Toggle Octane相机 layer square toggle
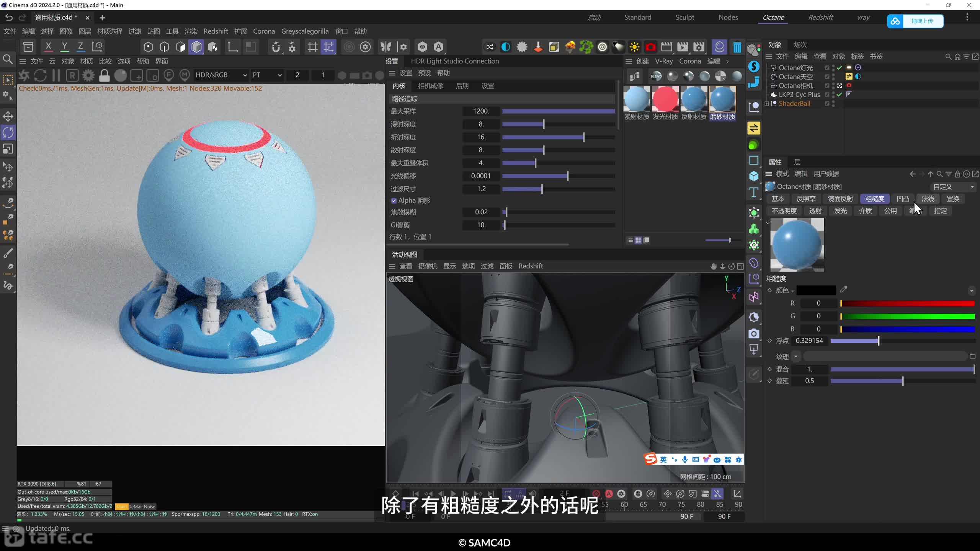 point(827,86)
